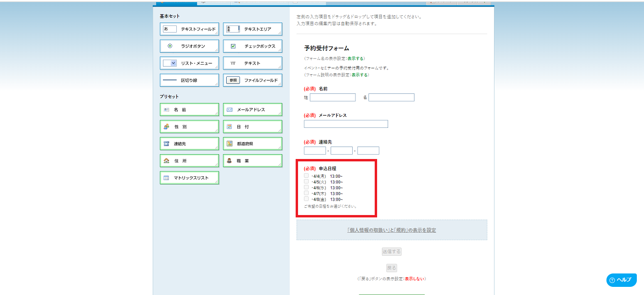Click the 戻る button in form
The image size is (644, 295).
coord(391,268)
